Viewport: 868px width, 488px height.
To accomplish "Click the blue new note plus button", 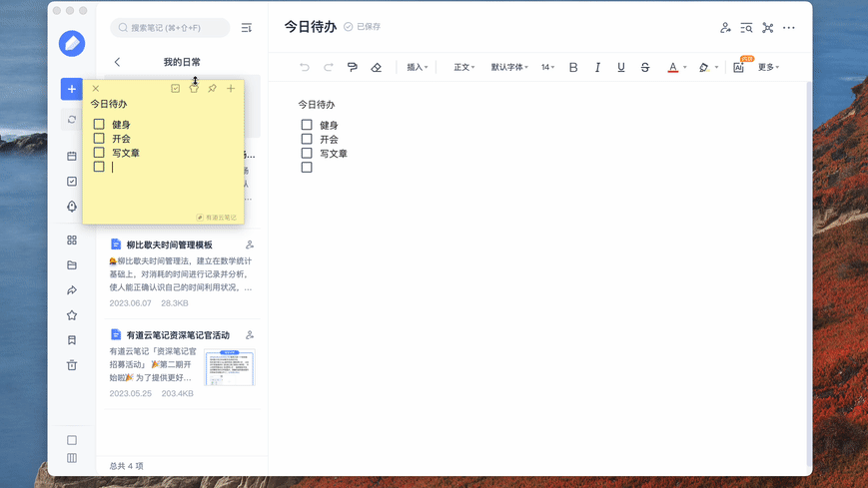I will (71, 89).
